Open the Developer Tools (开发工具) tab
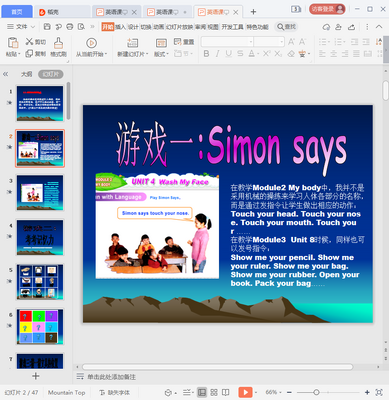This screenshot has height=400, width=389. pyautogui.click(x=232, y=27)
